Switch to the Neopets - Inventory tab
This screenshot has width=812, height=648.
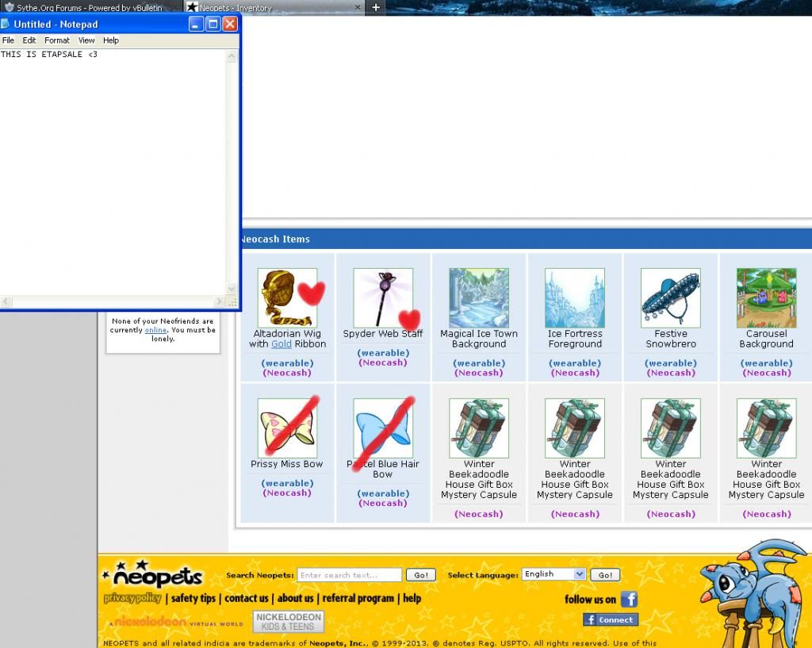coord(274,7)
